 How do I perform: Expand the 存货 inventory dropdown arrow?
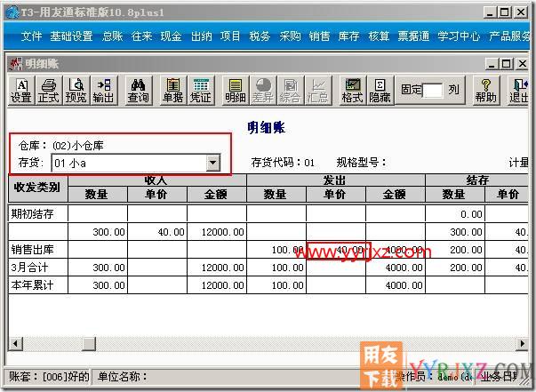coord(213,163)
